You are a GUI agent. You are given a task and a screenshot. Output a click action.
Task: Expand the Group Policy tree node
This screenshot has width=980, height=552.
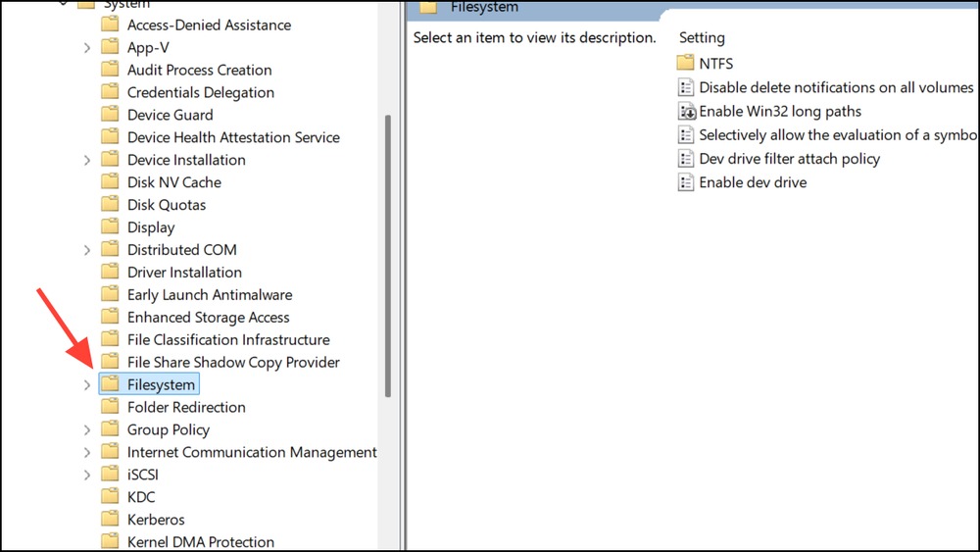coord(87,430)
